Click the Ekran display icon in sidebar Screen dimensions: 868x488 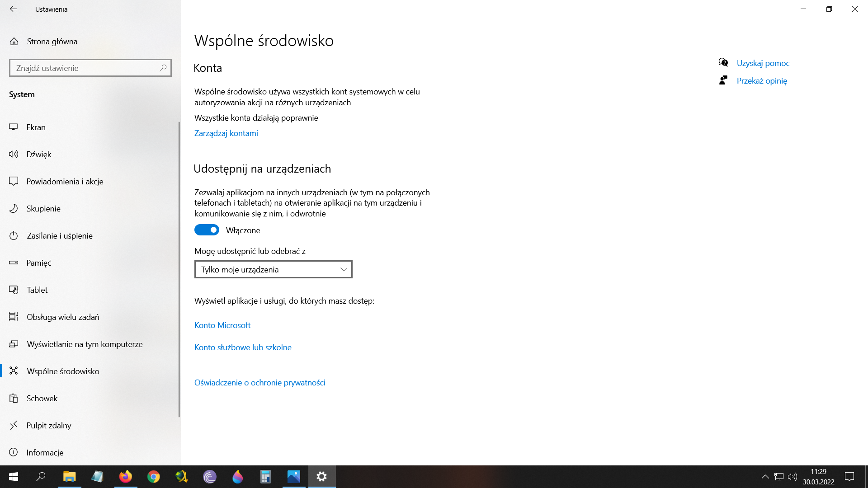14,127
